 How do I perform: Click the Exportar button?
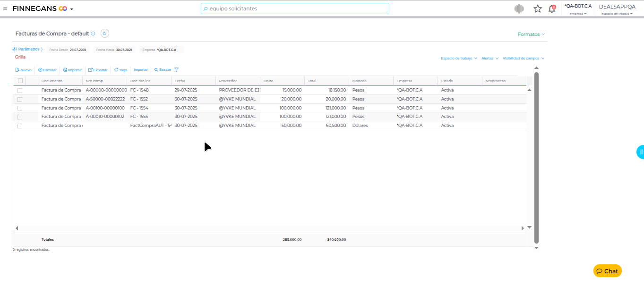(98, 70)
